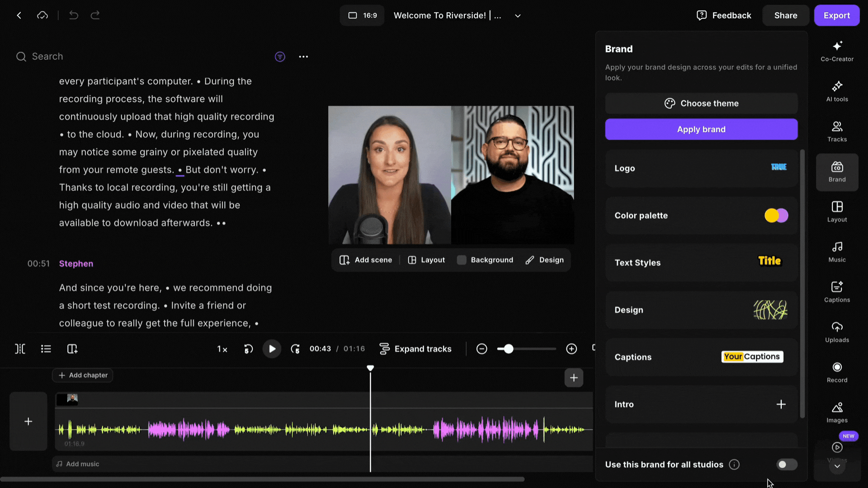Click the Apply brand button
Screen dimensions: 868x488
[701, 129]
